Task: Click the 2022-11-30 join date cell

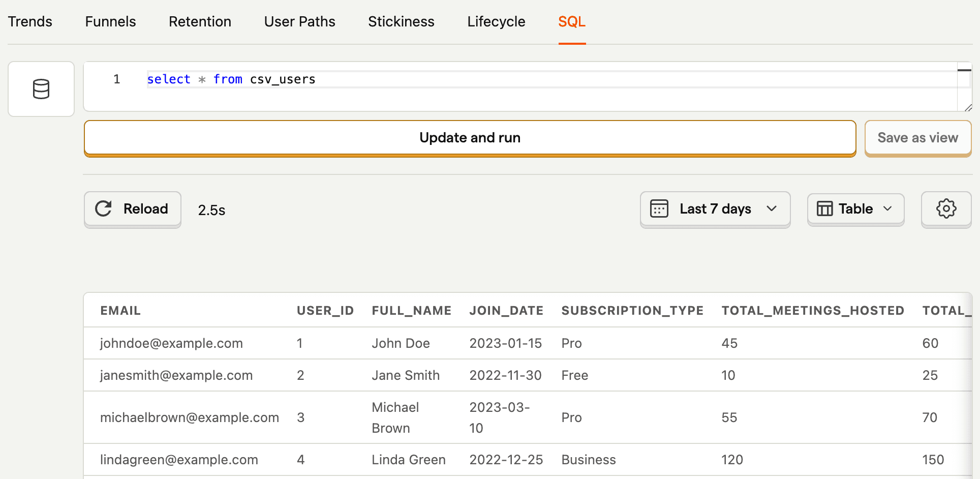Action: tap(505, 375)
